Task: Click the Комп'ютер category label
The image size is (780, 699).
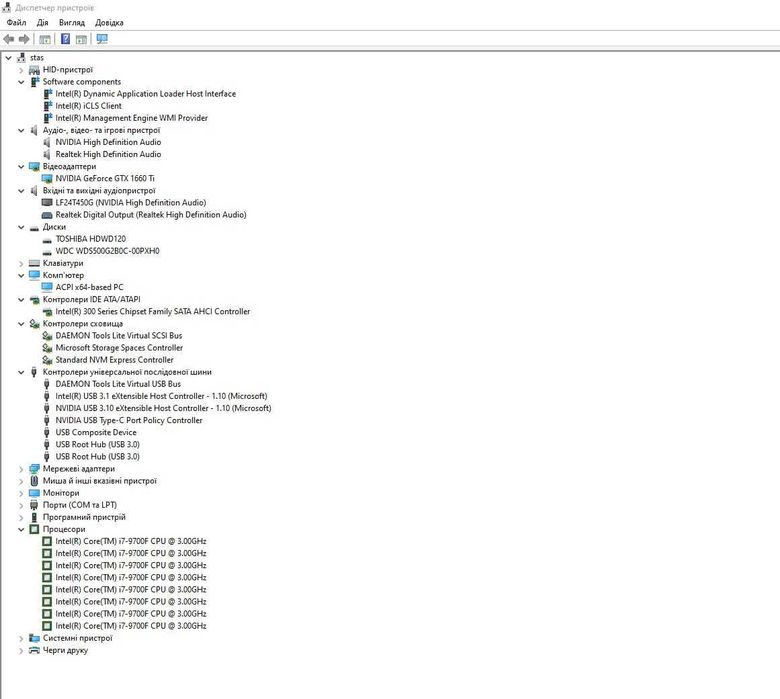Action: tap(63, 275)
